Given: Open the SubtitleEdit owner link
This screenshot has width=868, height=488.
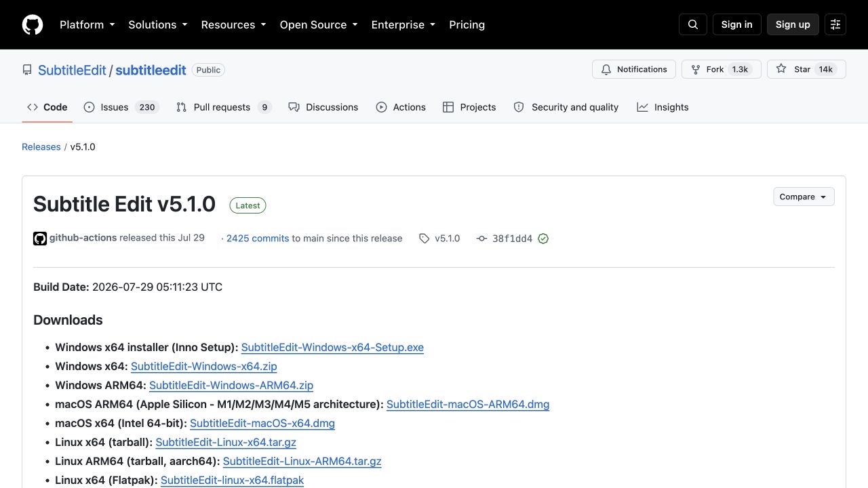Looking at the screenshot, I should [72, 70].
